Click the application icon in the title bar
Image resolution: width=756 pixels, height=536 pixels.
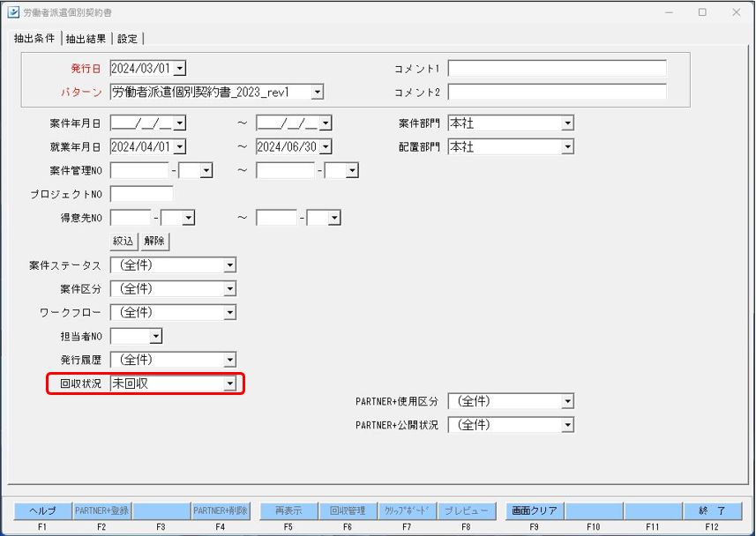13,12
